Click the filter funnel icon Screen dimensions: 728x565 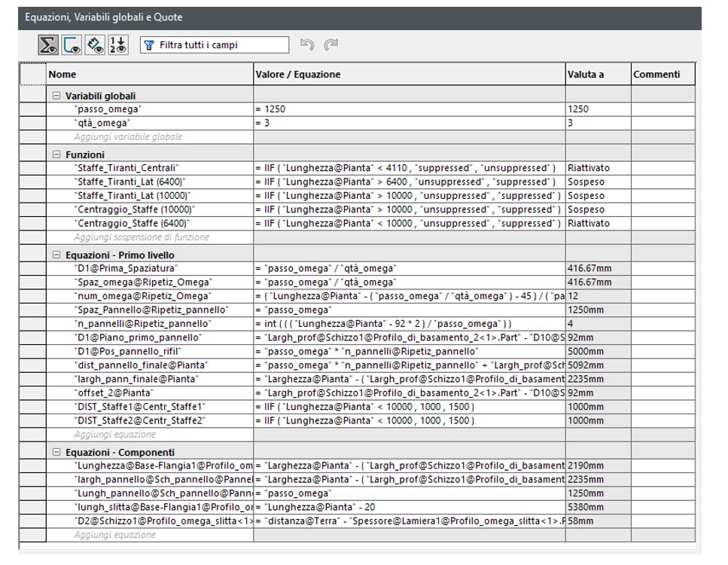(149, 46)
